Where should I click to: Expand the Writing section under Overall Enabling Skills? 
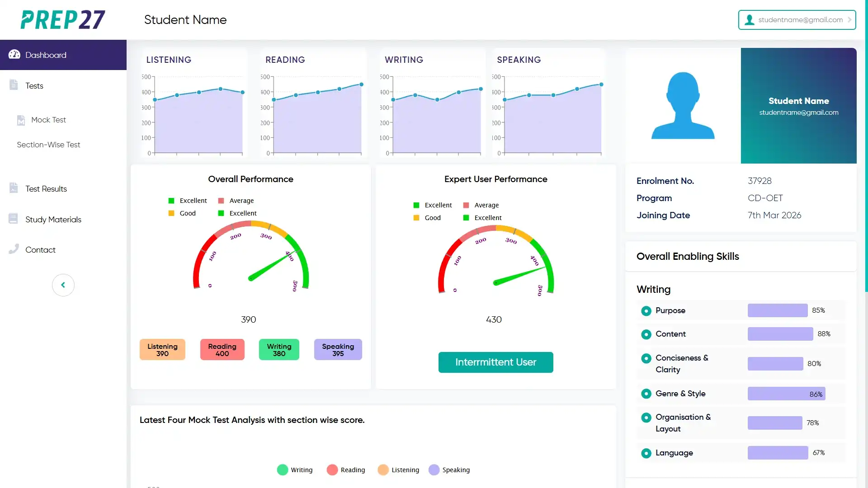(653, 289)
